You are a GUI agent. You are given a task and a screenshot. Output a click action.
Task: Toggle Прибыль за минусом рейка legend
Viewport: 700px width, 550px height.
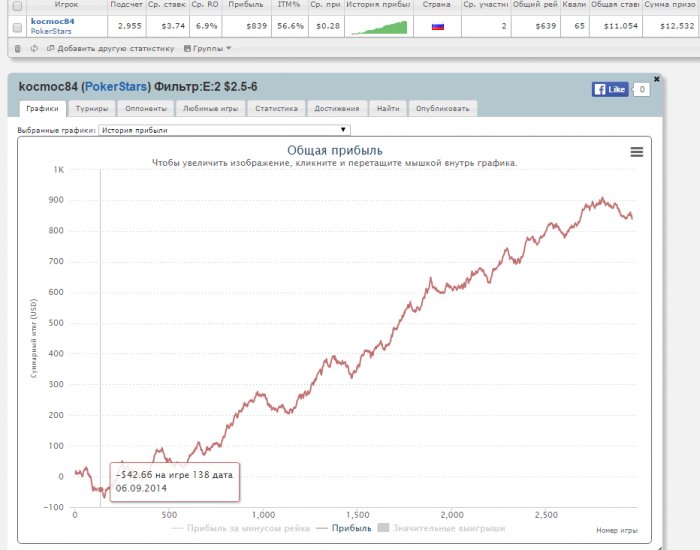(241, 529)
